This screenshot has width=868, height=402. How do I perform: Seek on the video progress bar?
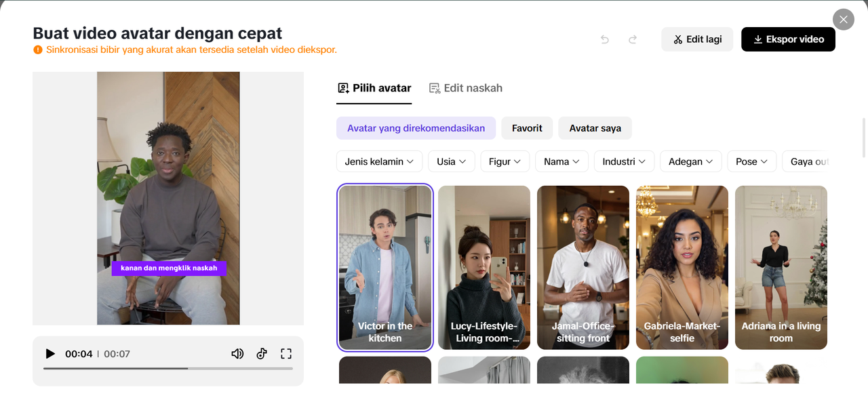tap(168, 368)
